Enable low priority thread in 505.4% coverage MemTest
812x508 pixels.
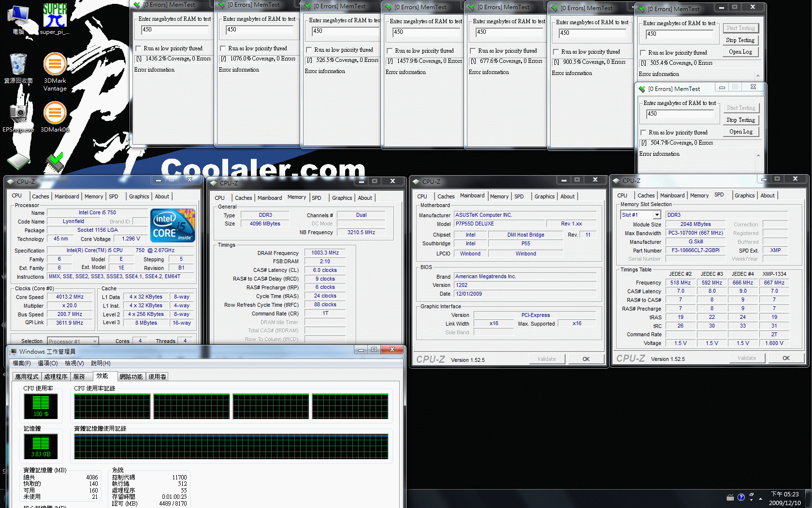pos(643,53)
